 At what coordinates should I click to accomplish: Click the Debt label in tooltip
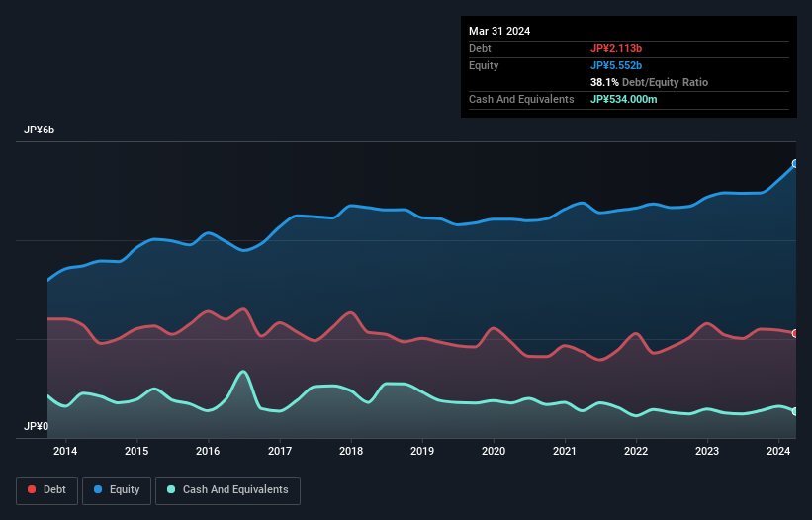click(x=480, y=48)
